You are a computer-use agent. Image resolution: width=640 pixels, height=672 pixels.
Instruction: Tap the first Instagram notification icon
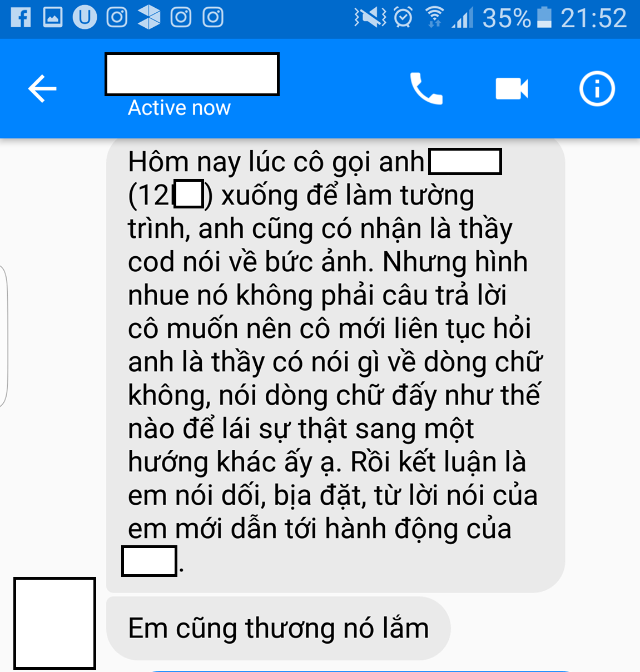click(117, 18)
